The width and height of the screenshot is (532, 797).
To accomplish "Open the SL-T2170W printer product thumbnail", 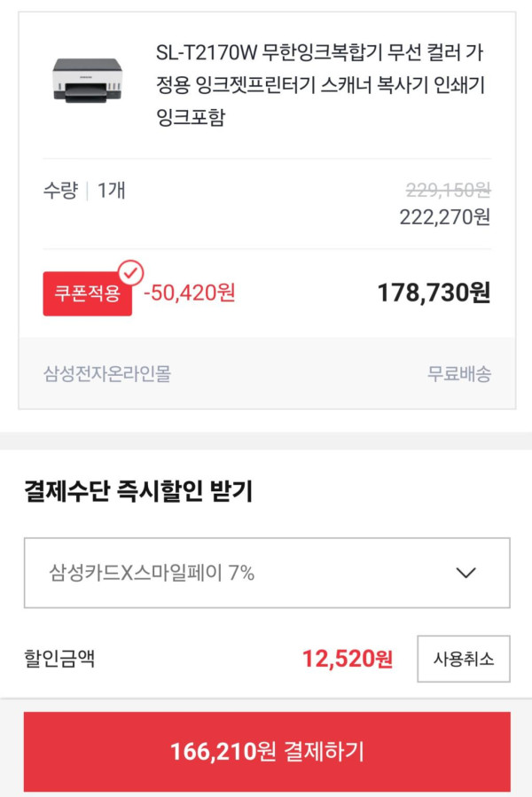I will (87, 79).
